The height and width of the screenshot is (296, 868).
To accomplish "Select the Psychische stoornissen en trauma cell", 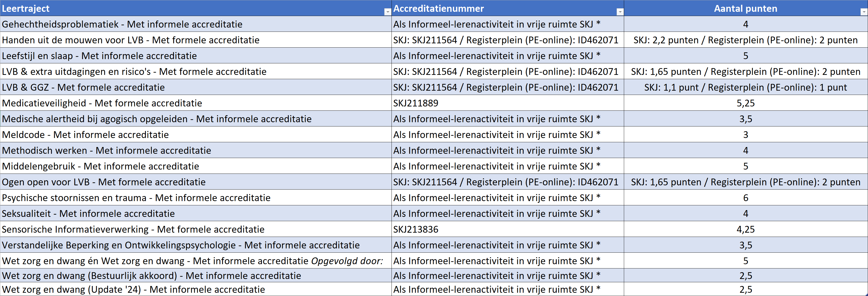I will tap(196, 198).
